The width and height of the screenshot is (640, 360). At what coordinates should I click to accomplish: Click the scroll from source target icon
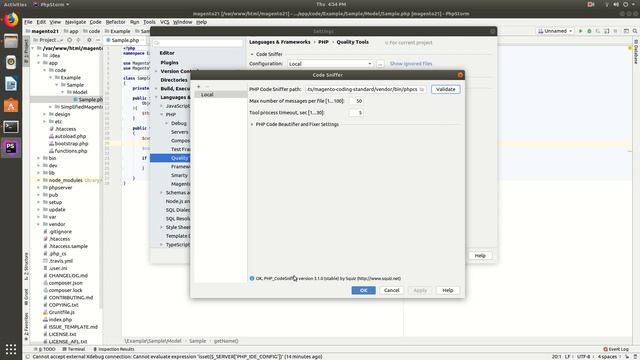[x=69, y=40]
